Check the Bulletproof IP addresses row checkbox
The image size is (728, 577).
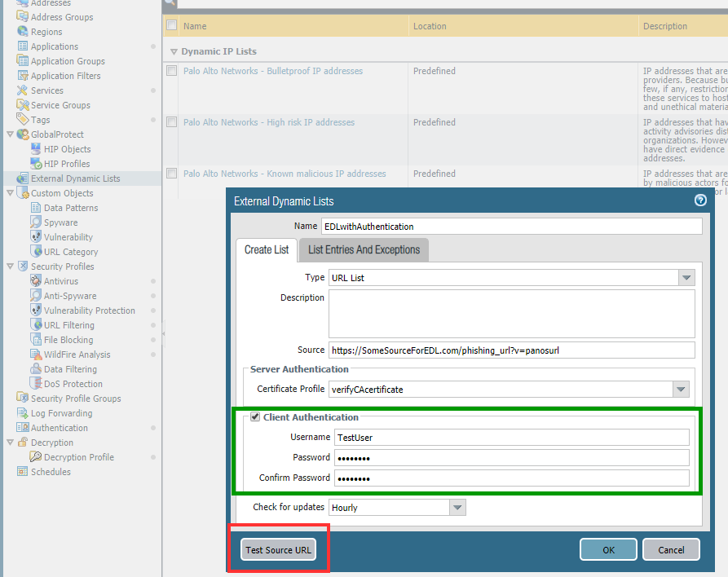[x=171, y=71]
